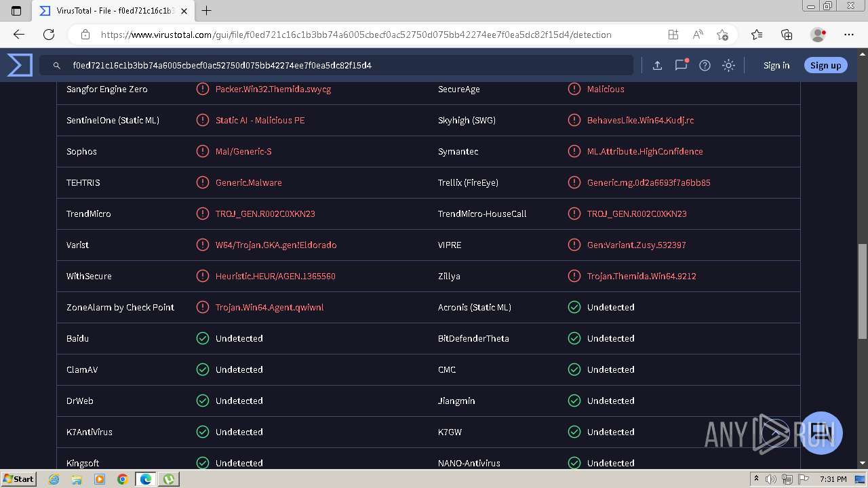Click Trojan.Themida.Win64.9212 detection text
This screenshot has width=868, height=488.
642,276
